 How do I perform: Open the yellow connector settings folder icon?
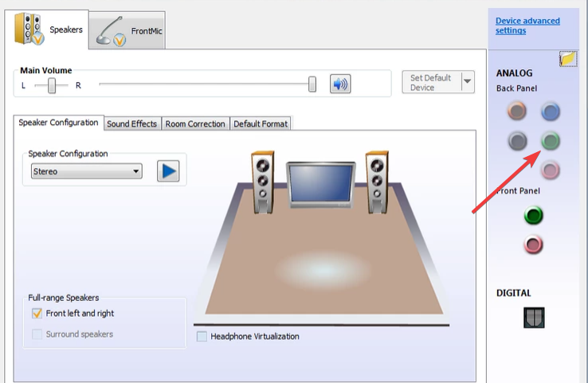point(568,59)
